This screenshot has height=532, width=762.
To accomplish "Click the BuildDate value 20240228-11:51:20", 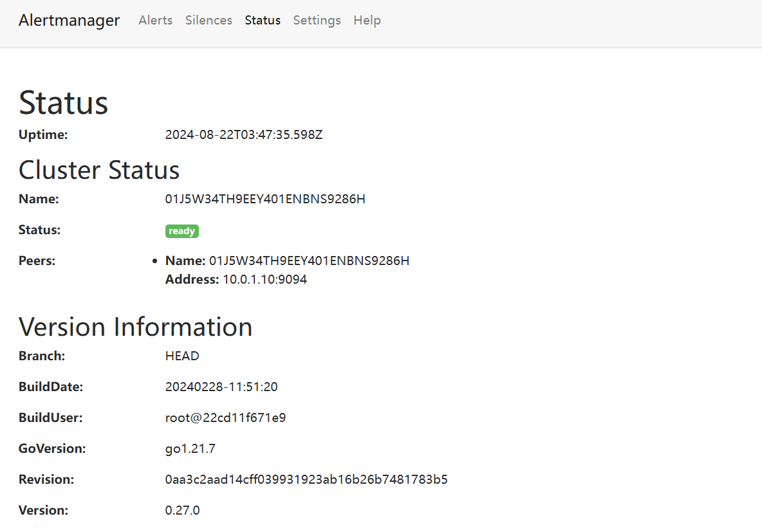I will click(221, 387).
